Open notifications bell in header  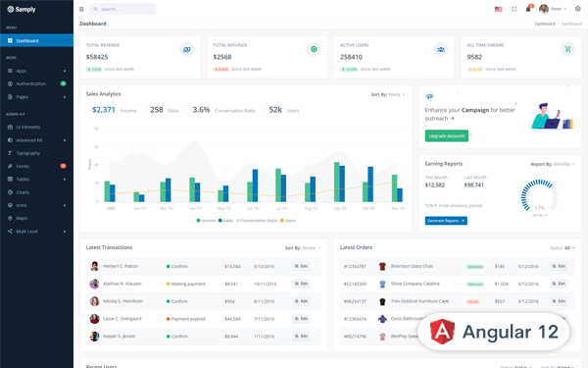[x=528, y=9]
